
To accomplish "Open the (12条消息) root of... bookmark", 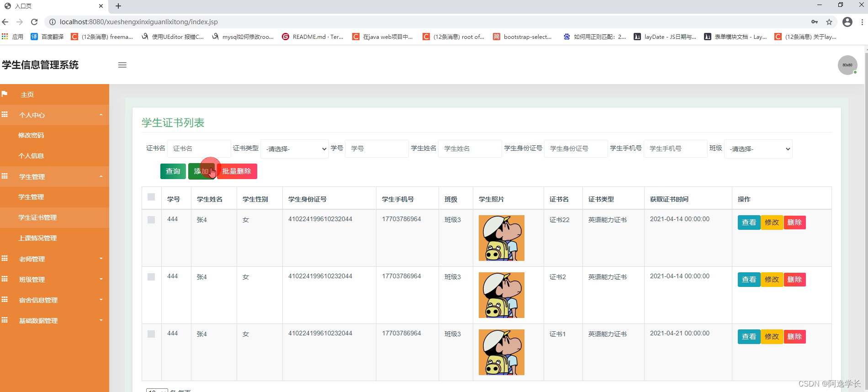I will (454, 37).
